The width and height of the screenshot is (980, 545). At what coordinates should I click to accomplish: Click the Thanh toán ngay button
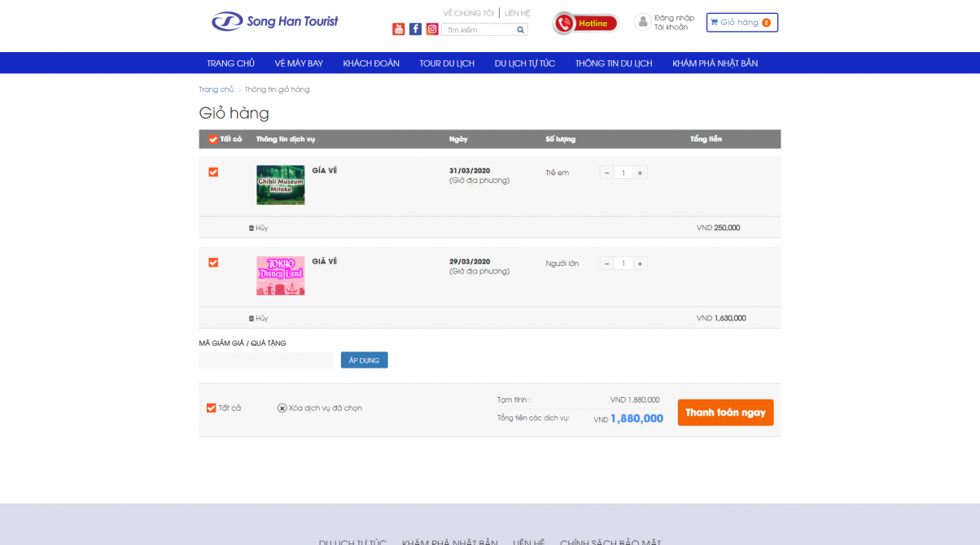pyautogui.click(x=725, y=412)
